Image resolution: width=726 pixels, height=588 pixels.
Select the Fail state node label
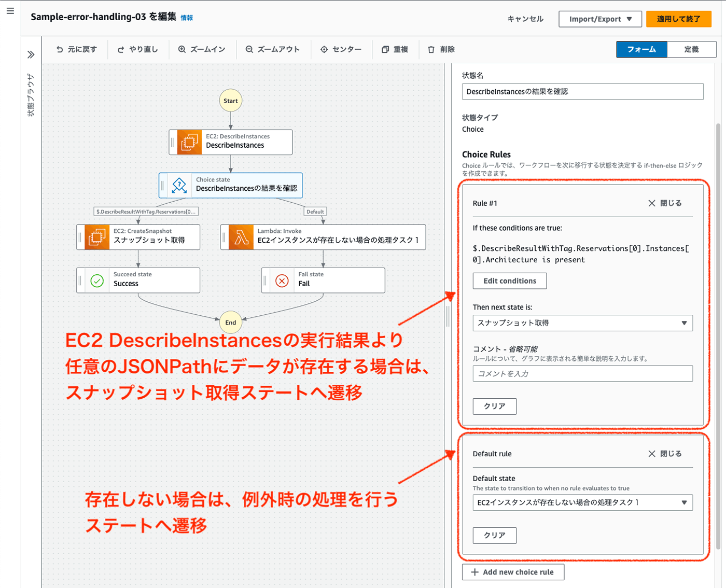[304, 284]
